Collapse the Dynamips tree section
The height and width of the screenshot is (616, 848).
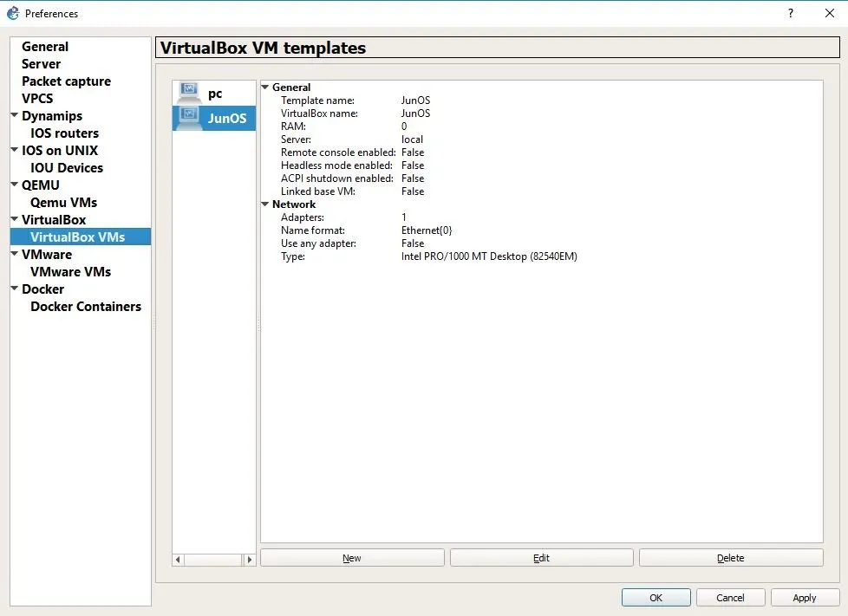pos(15,115)
